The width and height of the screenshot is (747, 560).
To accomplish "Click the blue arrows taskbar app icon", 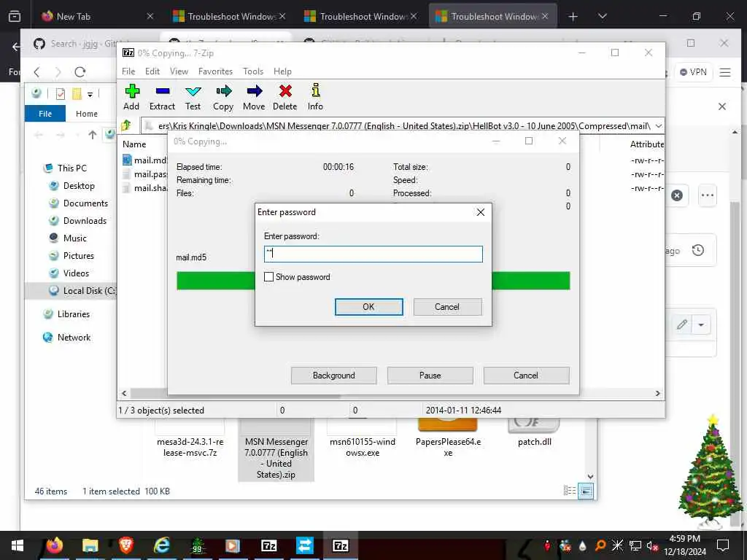I will pos(304,545).
